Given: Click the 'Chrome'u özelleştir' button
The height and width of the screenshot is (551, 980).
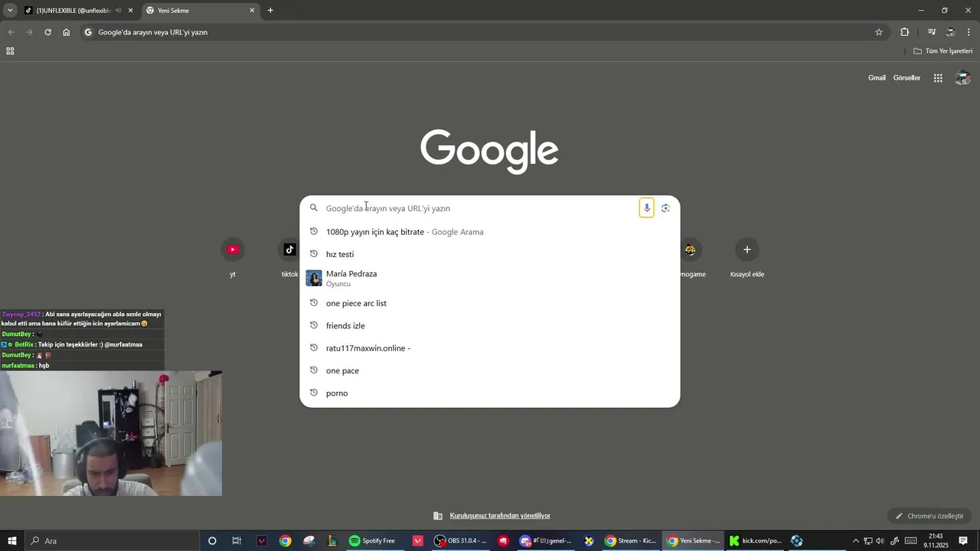Looking at the screenshot, I should [x=929, y=516].
